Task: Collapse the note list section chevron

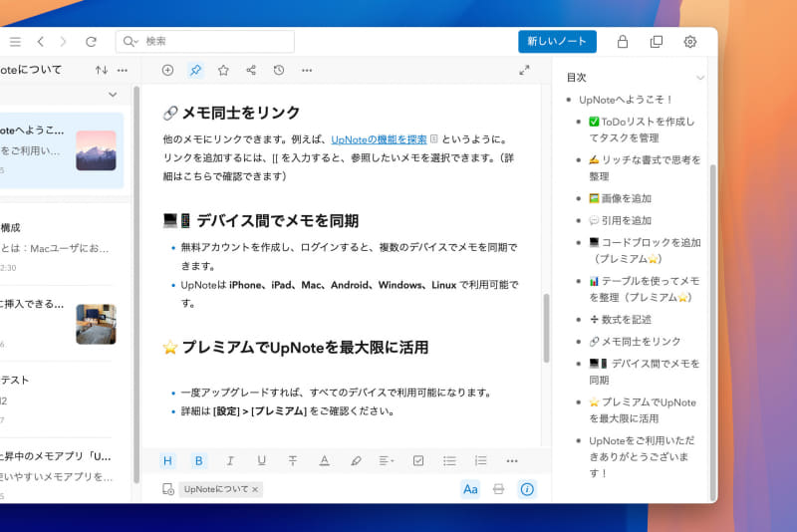Action: [x=113, y=95]
